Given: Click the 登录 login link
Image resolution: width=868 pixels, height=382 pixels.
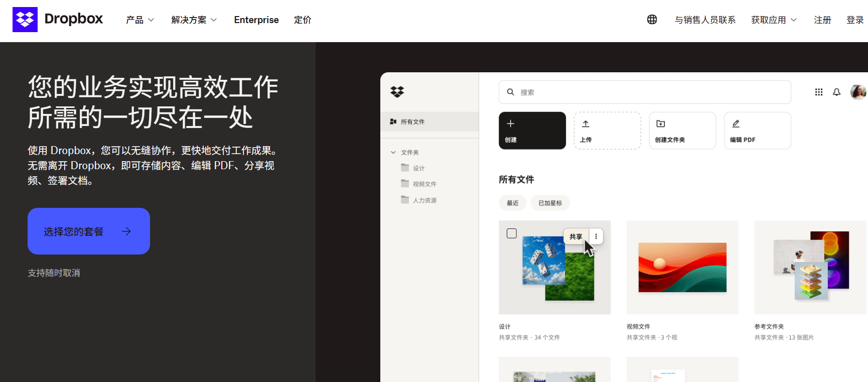Looking at the screenshot, I should point(855,20).
